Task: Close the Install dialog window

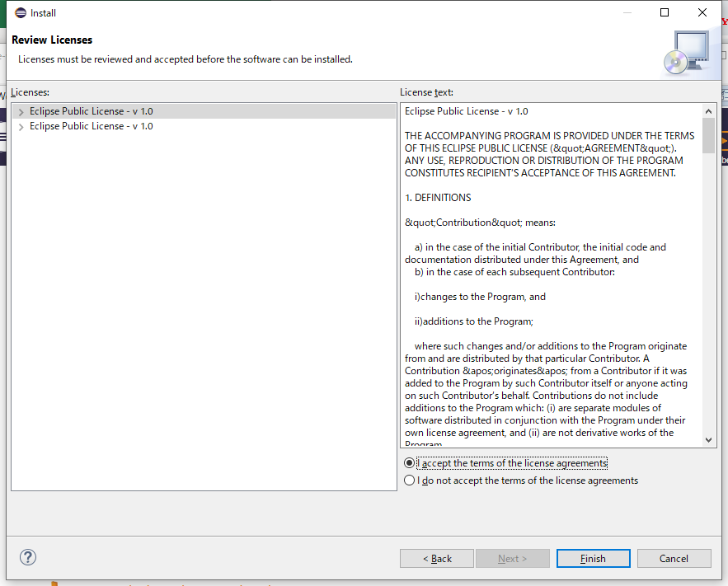Action: 702,13
